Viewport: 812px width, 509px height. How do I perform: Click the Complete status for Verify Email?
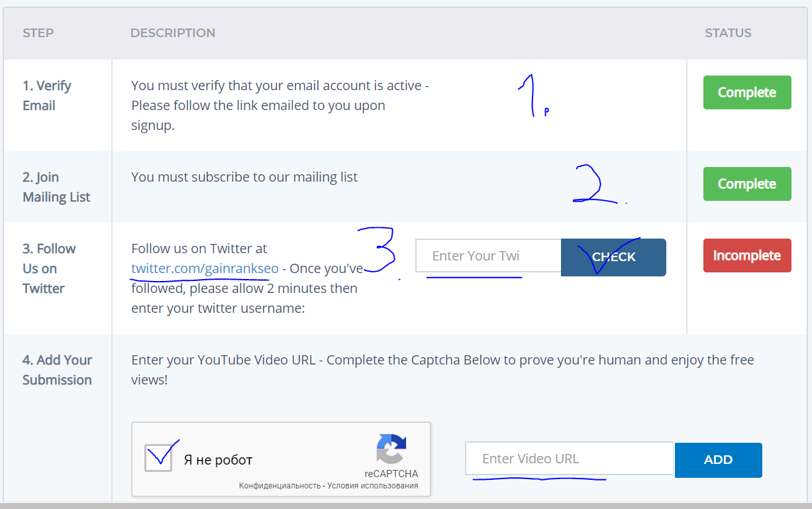(x=746, y=92)
